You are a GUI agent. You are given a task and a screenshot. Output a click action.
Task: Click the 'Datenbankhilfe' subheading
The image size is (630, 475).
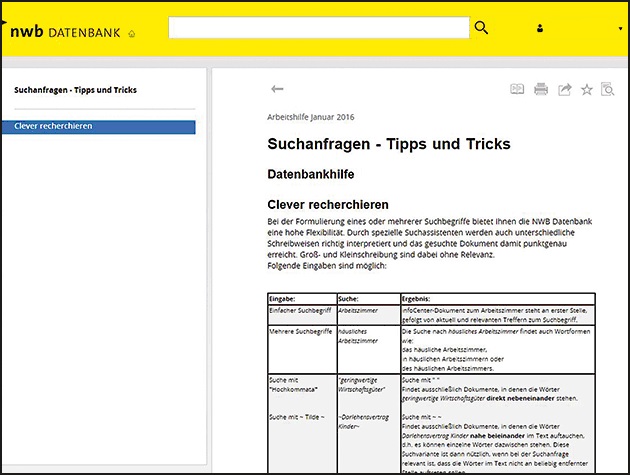point(312,174)
